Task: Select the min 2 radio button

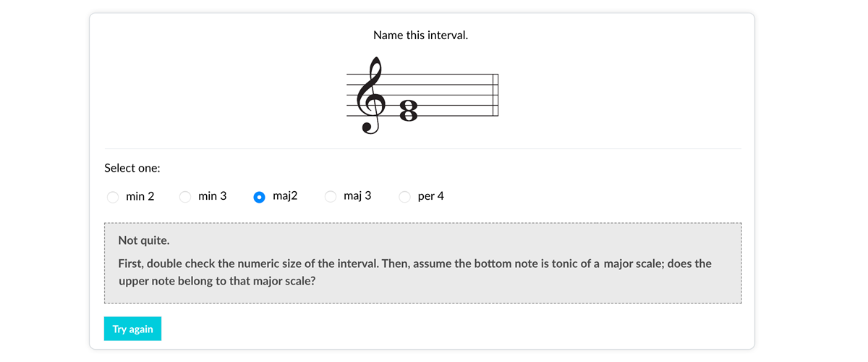Action: coord(113,197)
